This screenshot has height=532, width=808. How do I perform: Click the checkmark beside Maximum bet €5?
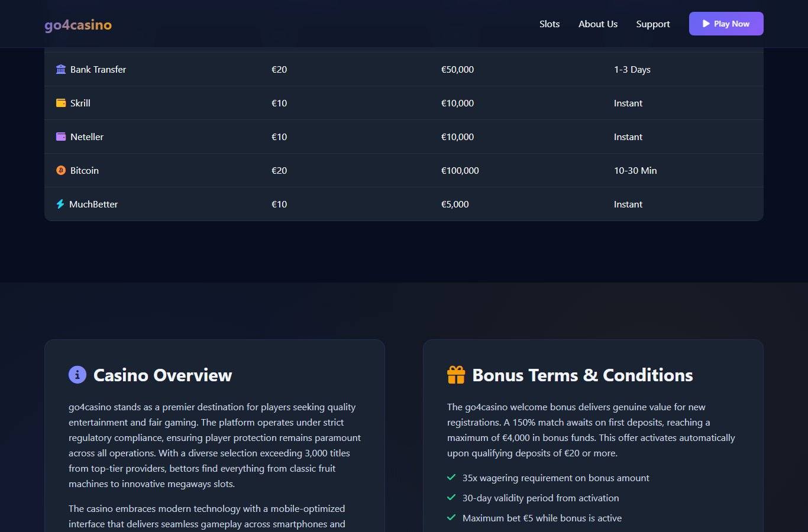451,518
